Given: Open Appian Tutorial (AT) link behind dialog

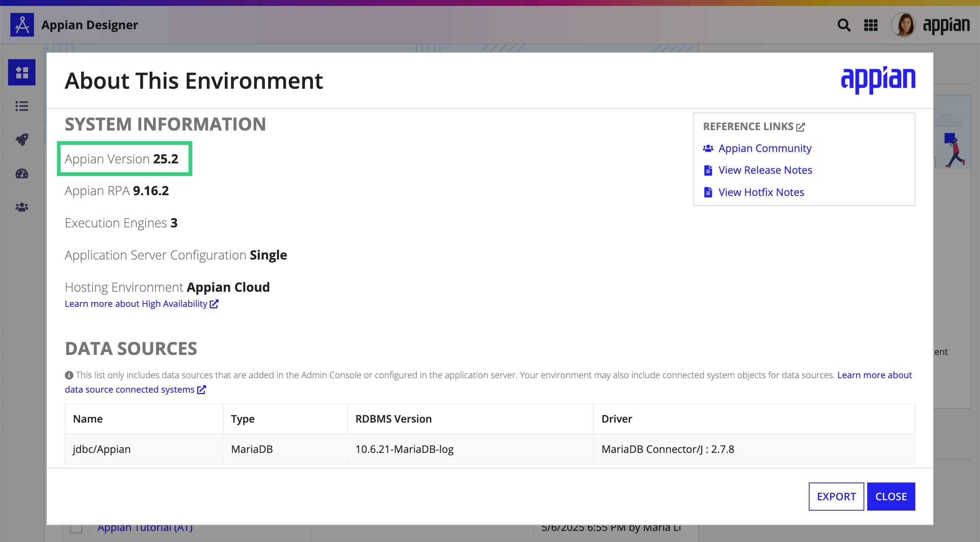Looking at the screenshot, I should click(145, 528).
